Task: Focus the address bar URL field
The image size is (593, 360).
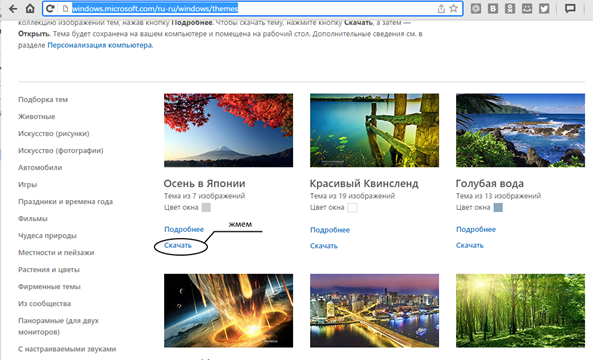Action: [x=253, y=8]
